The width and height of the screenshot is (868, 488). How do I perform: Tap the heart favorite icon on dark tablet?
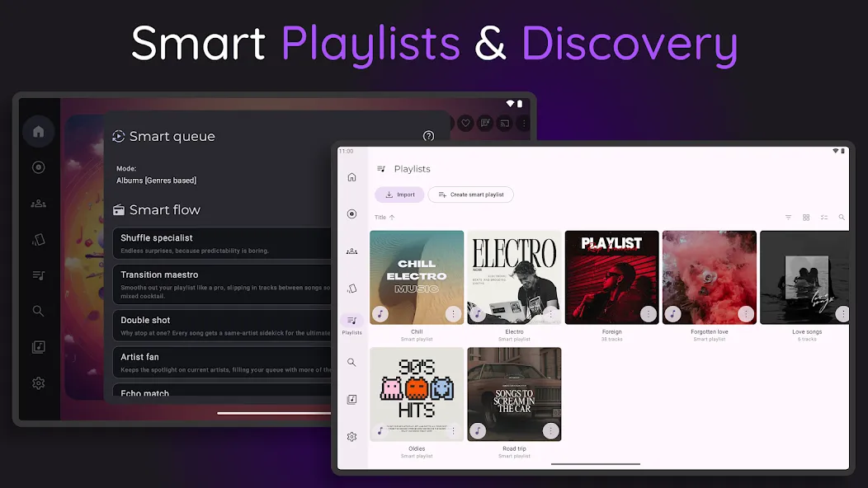click(465, 124)
